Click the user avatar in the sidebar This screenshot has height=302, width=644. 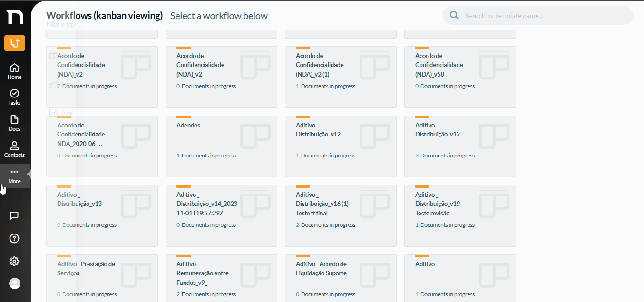15,283
